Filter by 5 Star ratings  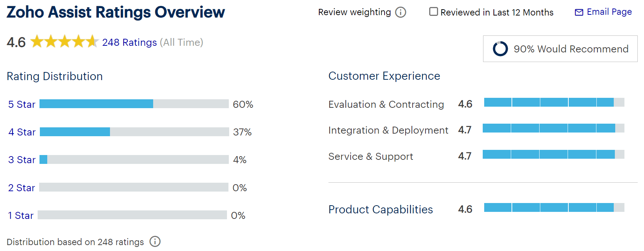click(22, 104)
